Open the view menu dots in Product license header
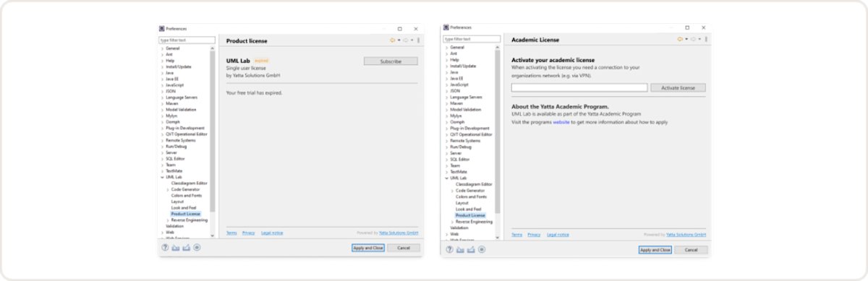The image size is (868, 281). (x=418, y=40)
